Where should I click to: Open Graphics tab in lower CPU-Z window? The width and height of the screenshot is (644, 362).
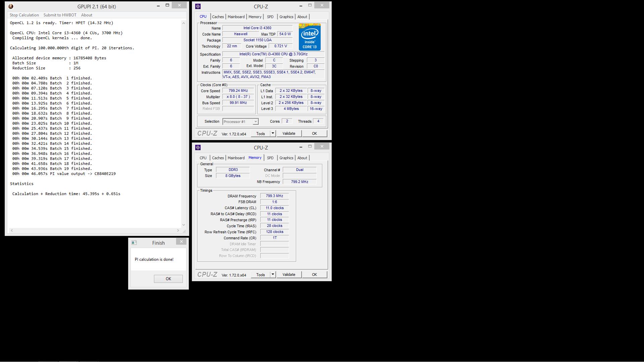pos(286,158)
